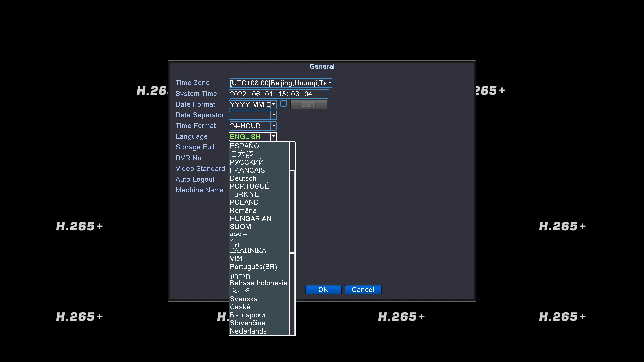This screenshot has width=644, height=362.
Task: Select РУССКИЙ language option
Action: [247, 162]
